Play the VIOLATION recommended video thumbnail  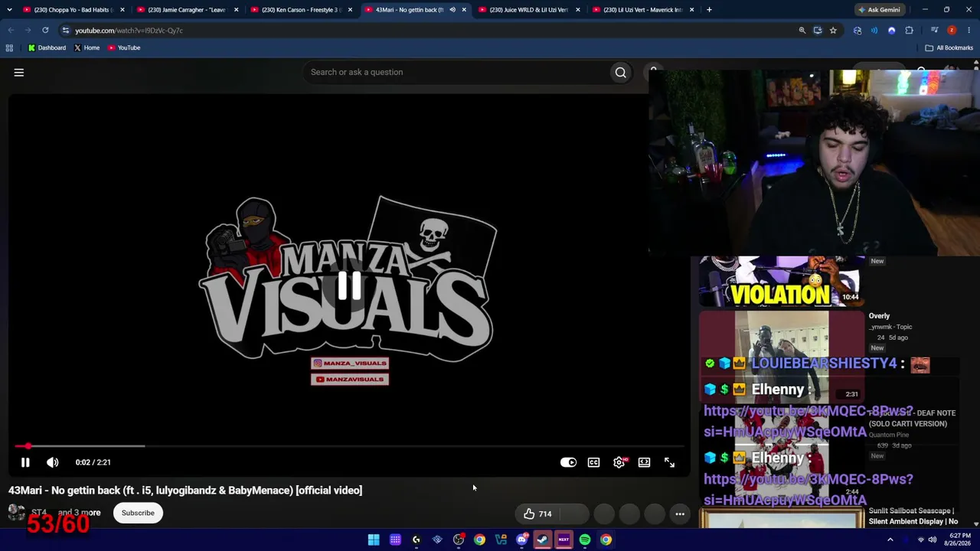(x=780, y=282)
